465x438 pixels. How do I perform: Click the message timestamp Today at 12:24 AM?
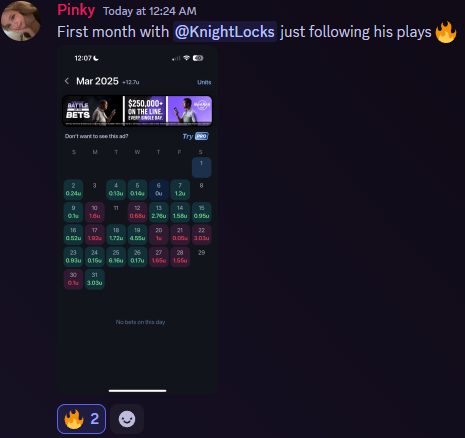150,11
